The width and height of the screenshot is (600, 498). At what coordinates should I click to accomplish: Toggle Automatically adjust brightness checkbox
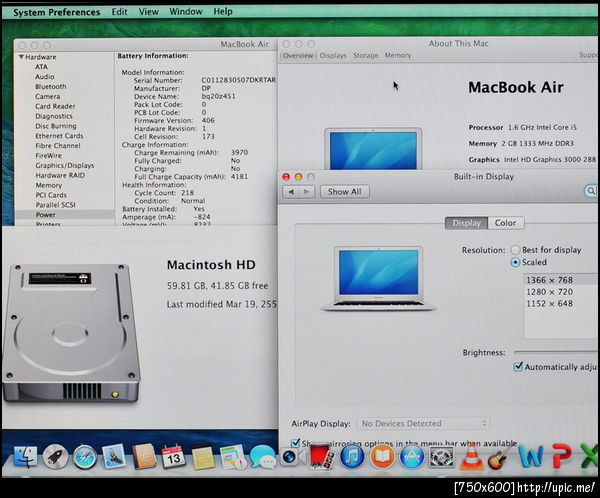[x=517, y=366]
